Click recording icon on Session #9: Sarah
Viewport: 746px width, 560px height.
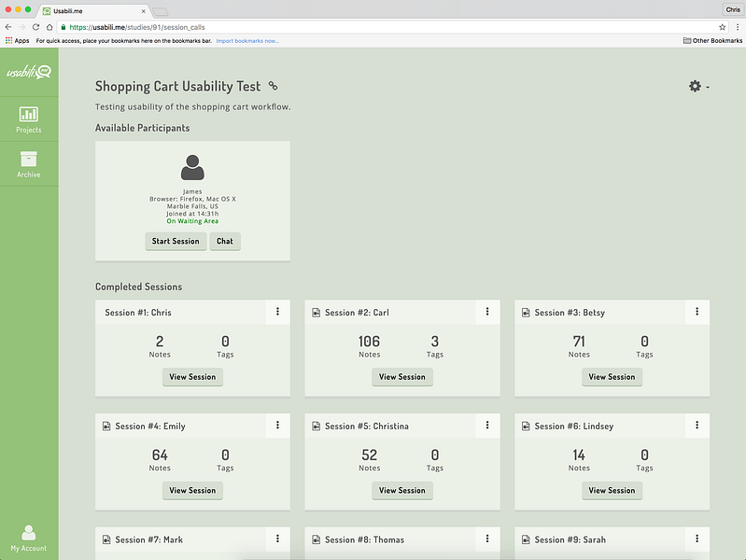point(526,539)
